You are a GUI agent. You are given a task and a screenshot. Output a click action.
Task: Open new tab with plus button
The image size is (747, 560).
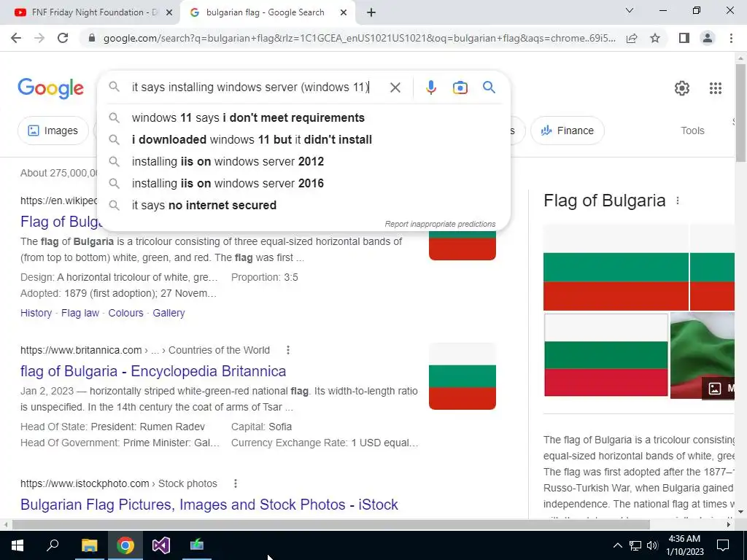[371, 13]
